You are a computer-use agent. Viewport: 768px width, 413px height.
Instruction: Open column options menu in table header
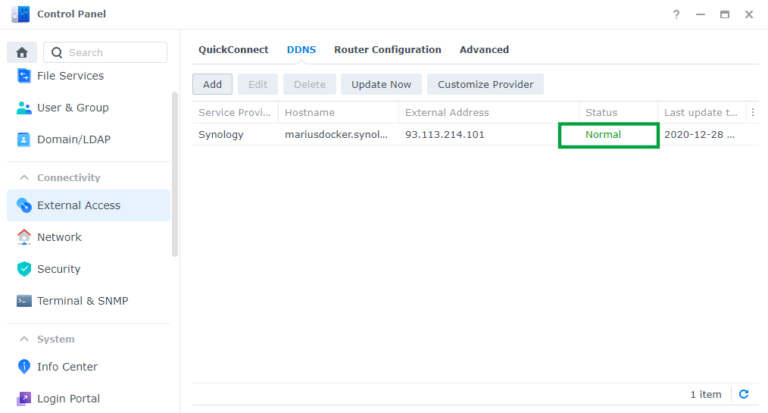click(x=753, y=113)
